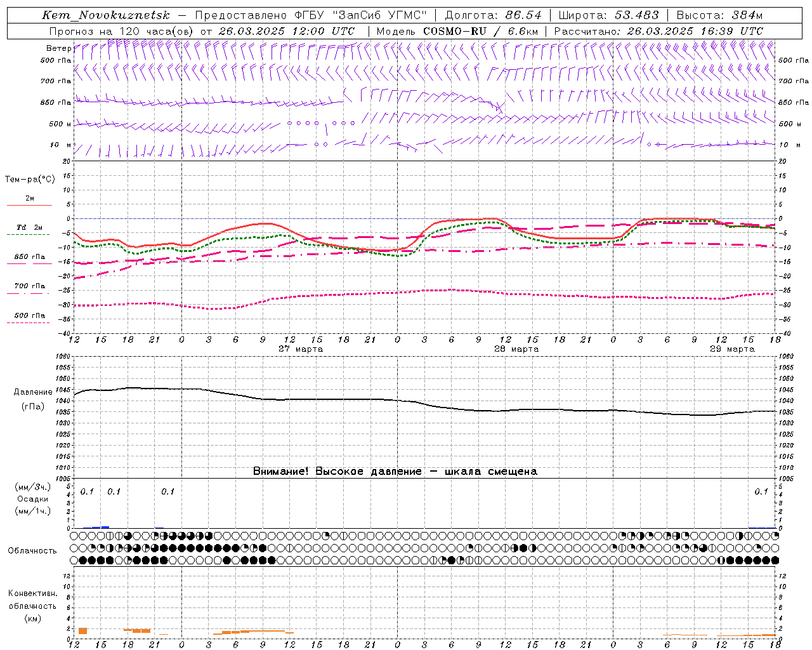Image resolution: width=812 pixels, height=650 pixels.
Task: Select the 'Долгота: 86.54' longitude value
Action: click(x=494, y=15)
